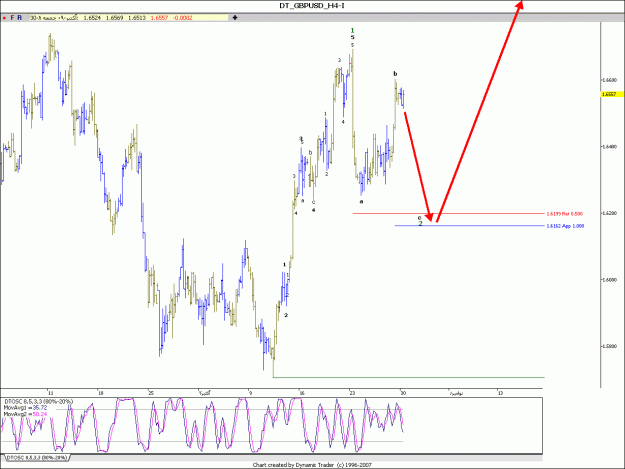625x469 pixels.
Task: Click the wave a label below the pullback low
Action: click(362, 202)
